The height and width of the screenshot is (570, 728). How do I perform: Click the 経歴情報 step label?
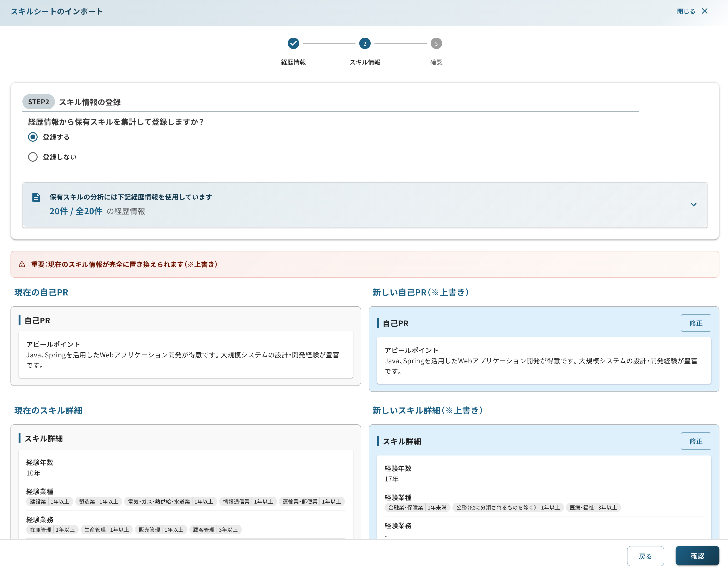(293, 62)
